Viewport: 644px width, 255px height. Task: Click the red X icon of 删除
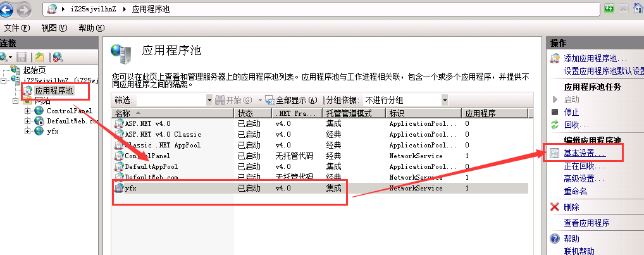555,207
